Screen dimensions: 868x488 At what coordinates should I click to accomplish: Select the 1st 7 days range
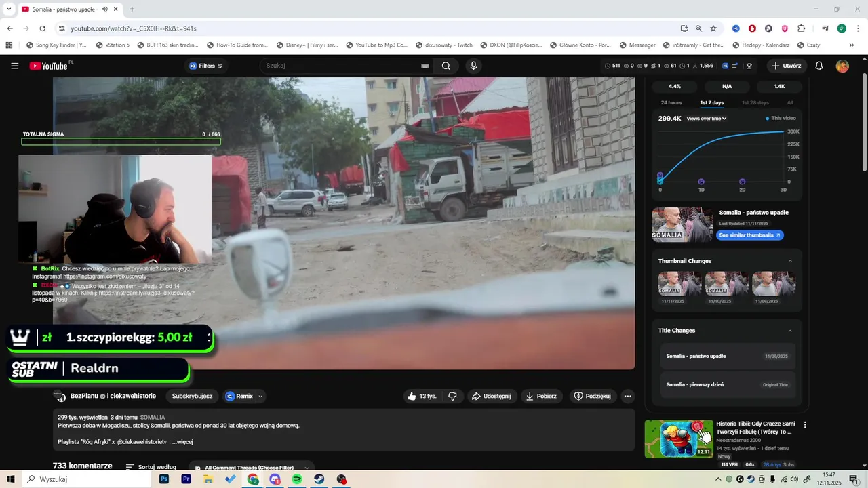[712, 102]
